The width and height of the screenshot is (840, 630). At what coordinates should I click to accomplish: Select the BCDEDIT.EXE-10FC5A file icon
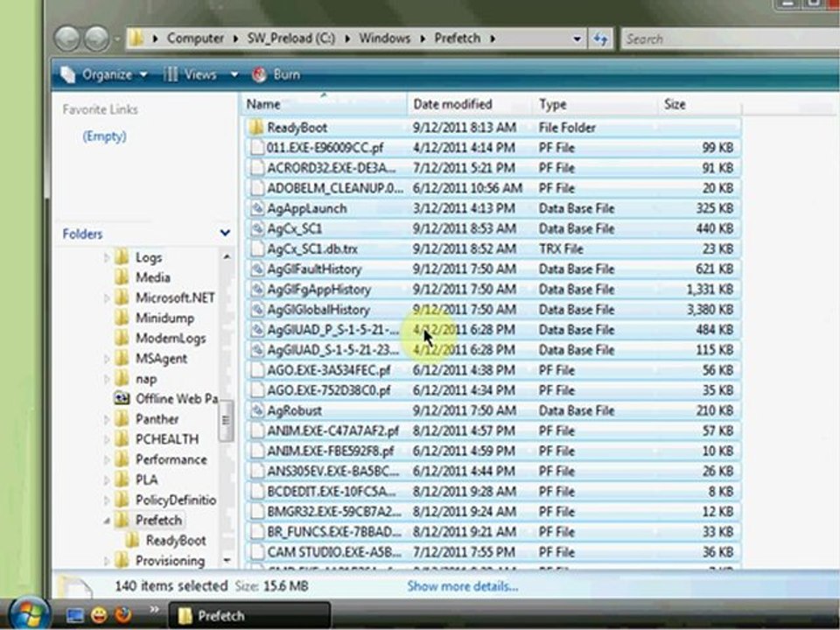tap(257, 491)
